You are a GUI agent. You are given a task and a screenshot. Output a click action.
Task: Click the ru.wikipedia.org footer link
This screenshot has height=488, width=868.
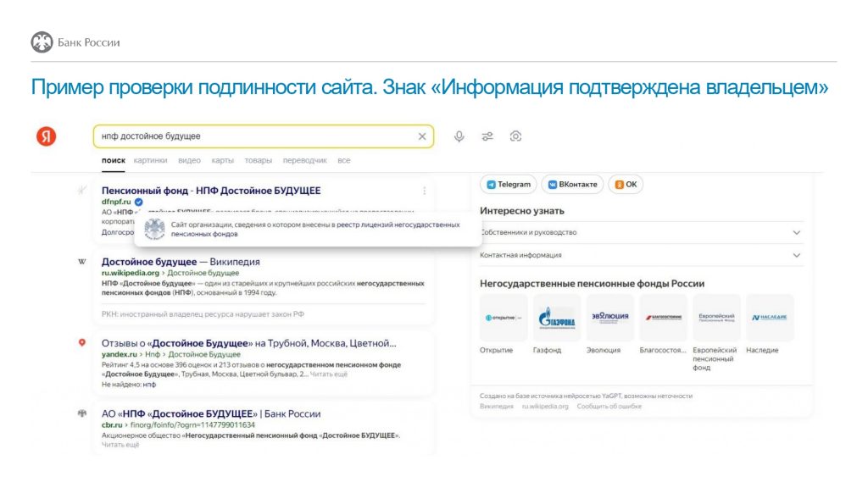click(x=545, y=406)
